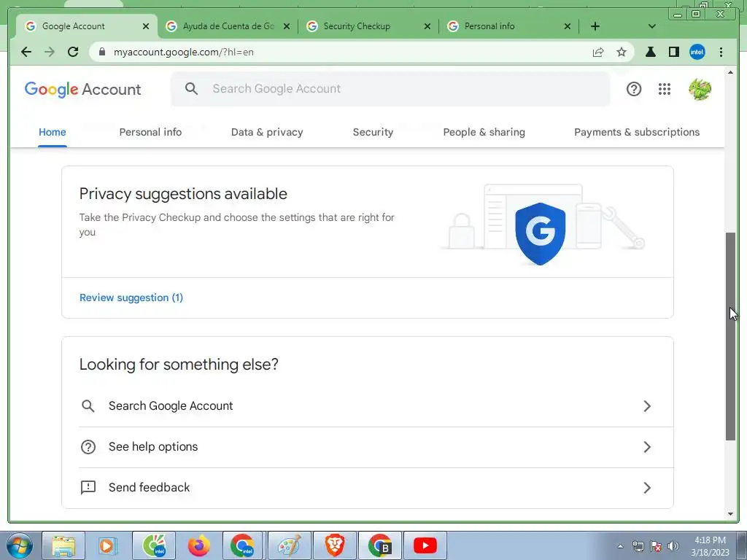The height and width of the screenshot is (560, 747).
Task: Click the Google Account logo
Action: click(x=83, y=89)
